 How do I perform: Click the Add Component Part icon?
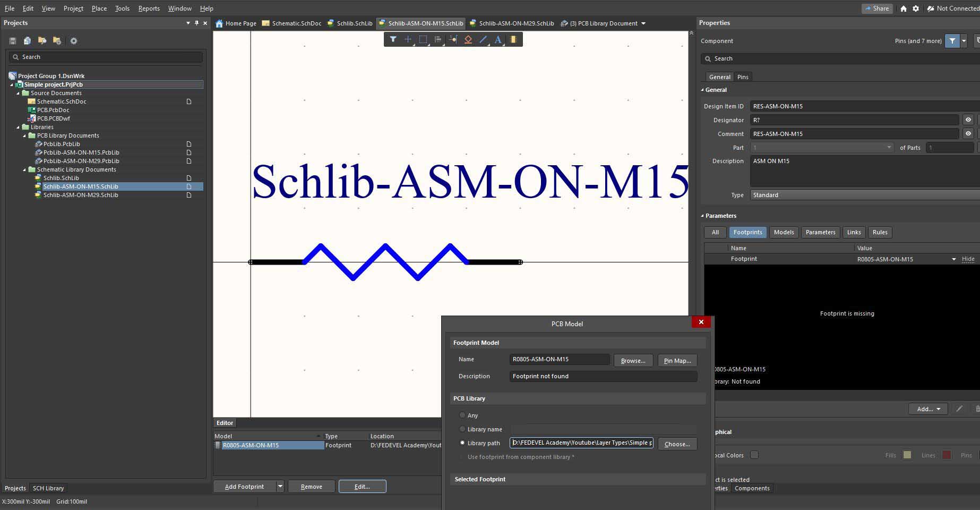513,39
